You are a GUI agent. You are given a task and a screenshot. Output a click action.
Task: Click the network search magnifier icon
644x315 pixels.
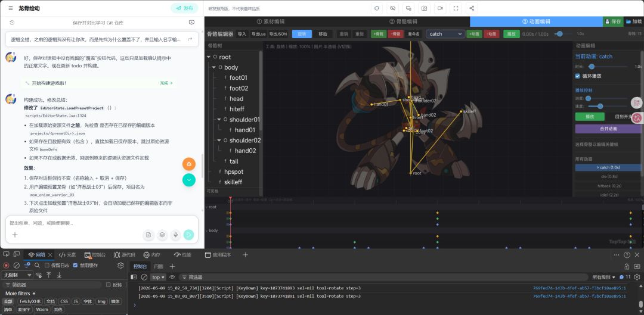coord(37,266)
